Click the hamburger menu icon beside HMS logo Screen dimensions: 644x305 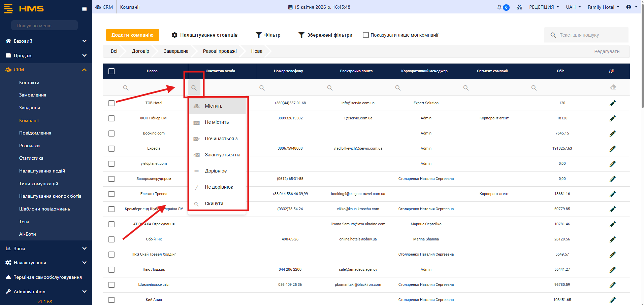pyautogui.click(x=84, y=9)
